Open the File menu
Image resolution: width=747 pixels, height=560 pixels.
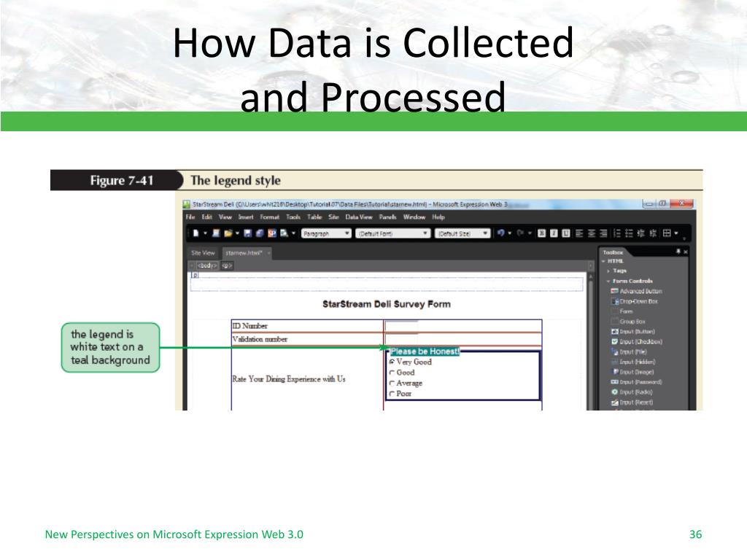tap(190, 217)
